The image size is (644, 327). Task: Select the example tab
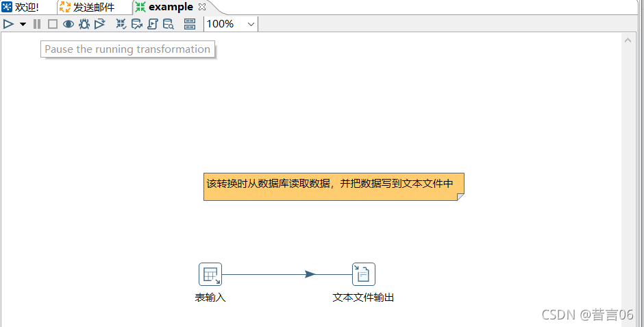[x=164, y=7]
